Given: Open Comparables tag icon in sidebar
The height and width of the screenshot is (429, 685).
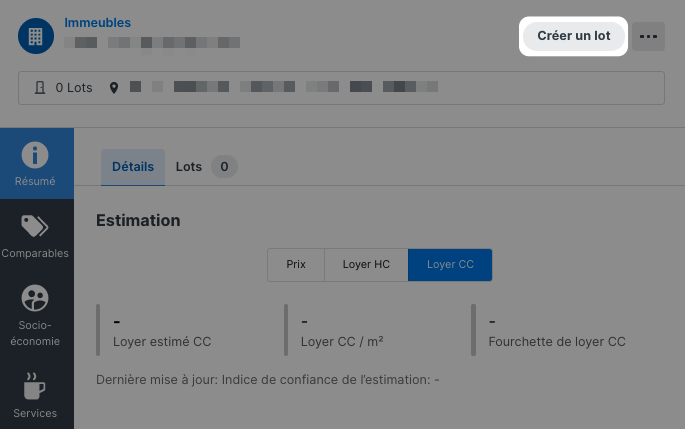Looking at the screenshot, I should pos(35,226).
